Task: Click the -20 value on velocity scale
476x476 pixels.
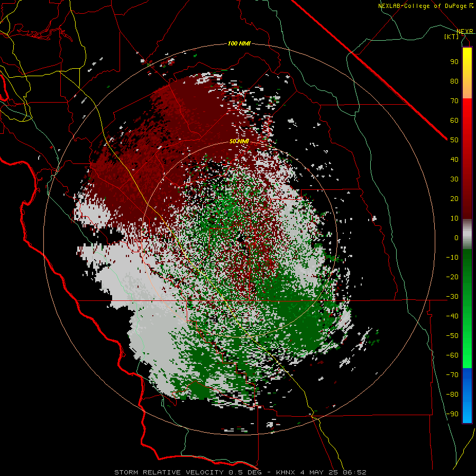Action: (x=452, y=277)
